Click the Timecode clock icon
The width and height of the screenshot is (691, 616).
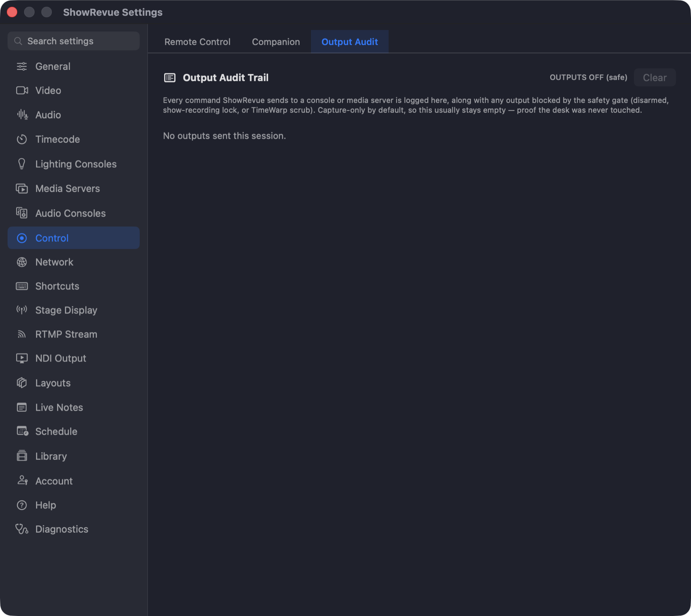22,139
